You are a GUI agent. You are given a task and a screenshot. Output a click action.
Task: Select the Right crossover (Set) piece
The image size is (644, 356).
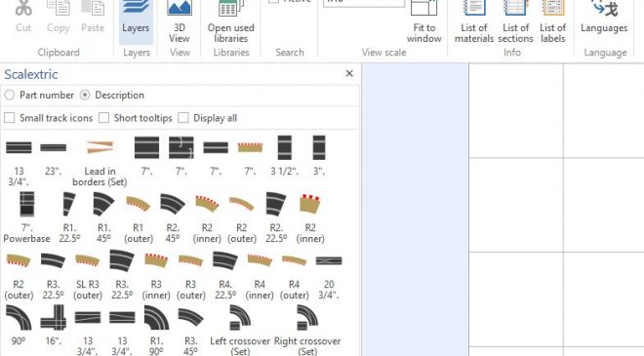tap(307, 330)
